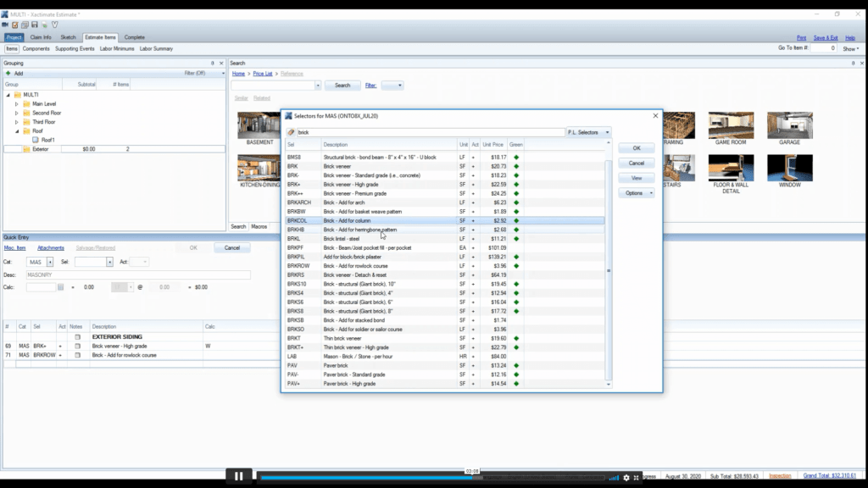Switch to the Macros tab
The height and width of the screenshot is (488, 868).
pyautogui.click(x=259, y=226)
